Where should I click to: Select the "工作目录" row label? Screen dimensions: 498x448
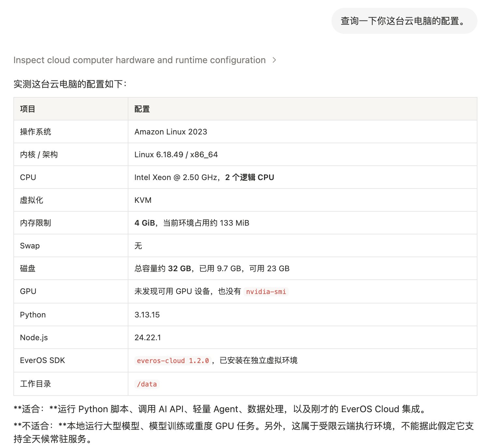tap(36, 384)
